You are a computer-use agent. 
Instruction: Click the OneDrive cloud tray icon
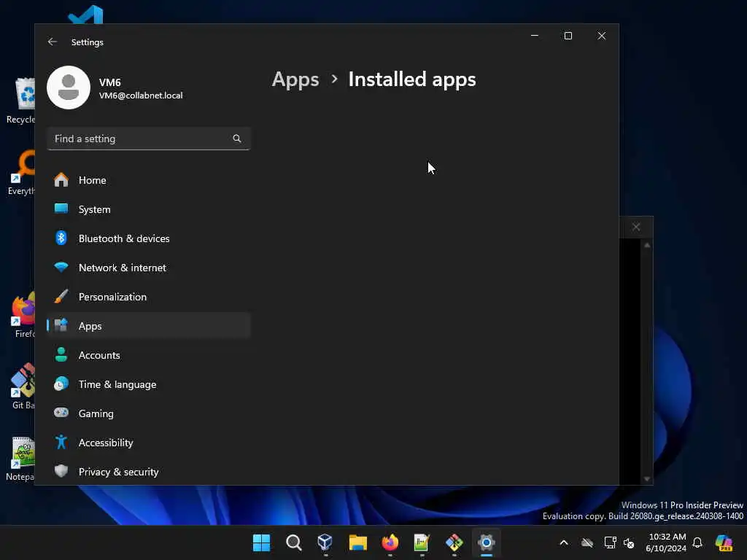pos(587,542)
